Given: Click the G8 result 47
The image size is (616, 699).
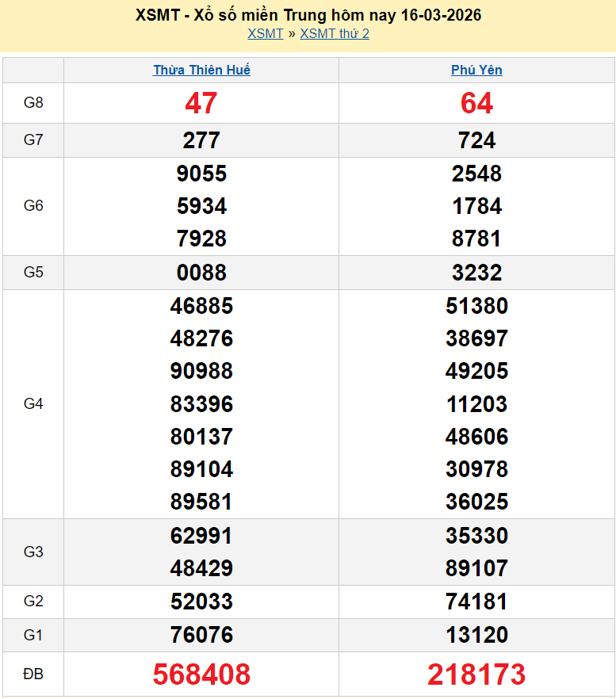Looking at the screenshot, I should click(201, 103).
